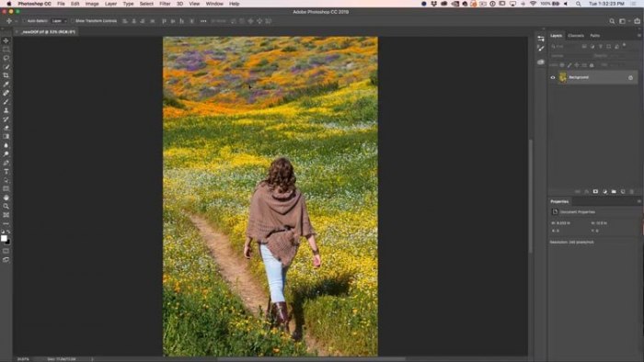Viewport: 644px width, 362px height.
Task: Open the Auto-Select Layer dropdown
Action: tap(59, 21)
